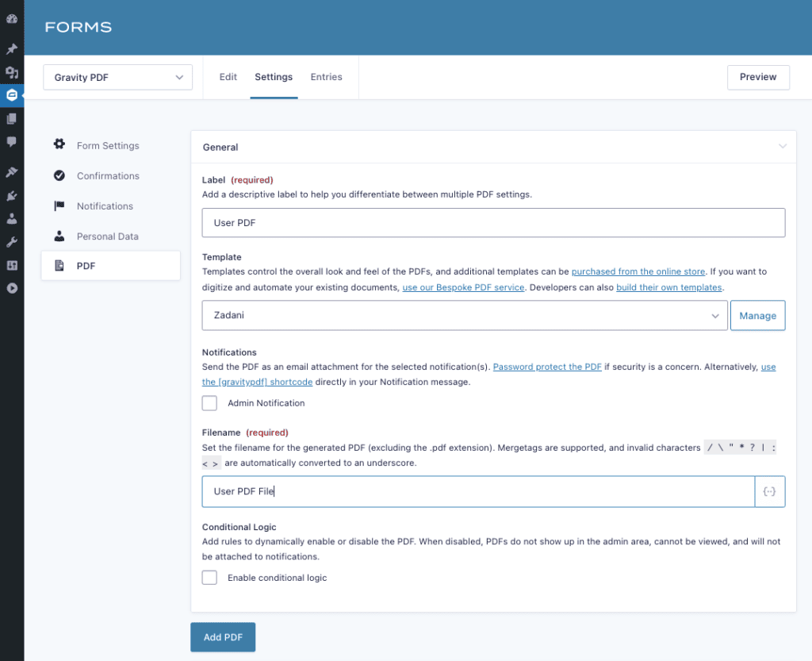Click the Add PDF button

(x=223, y=637)
